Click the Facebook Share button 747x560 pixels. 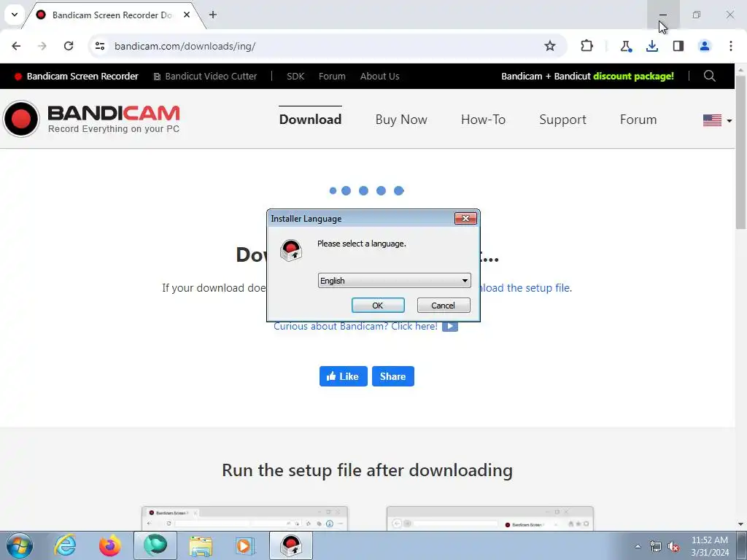[393, 376]
